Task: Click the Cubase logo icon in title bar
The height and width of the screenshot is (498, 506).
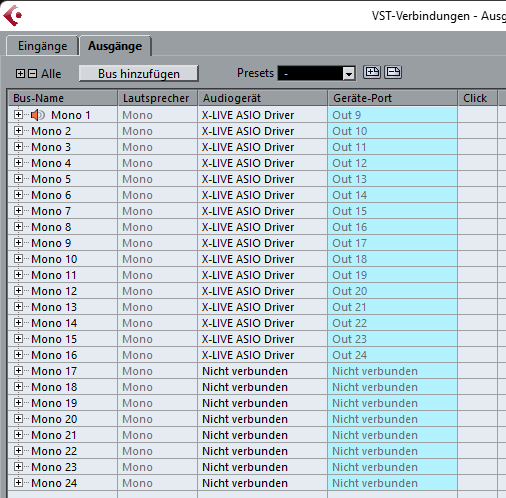Action: coord(13,15)
